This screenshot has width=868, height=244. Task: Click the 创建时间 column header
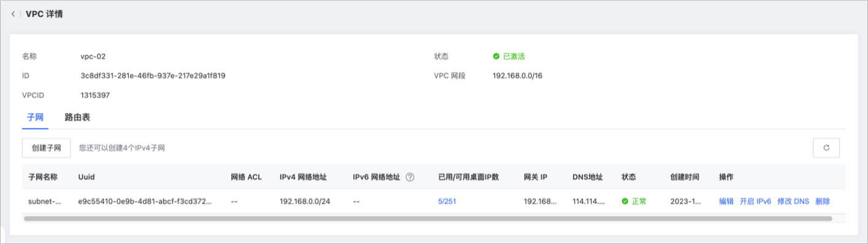[x=685, y=177]
